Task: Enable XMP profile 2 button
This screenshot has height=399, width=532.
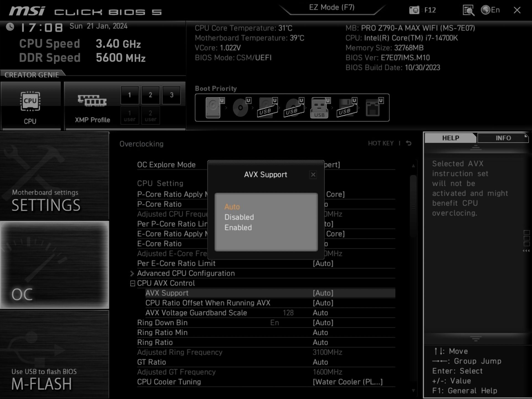Action: [x=150, y=95]
